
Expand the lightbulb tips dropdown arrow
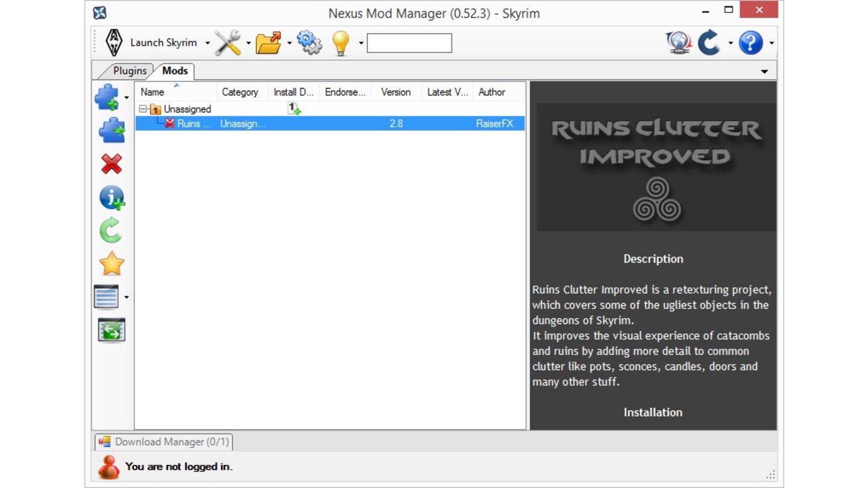pos(361,43)
